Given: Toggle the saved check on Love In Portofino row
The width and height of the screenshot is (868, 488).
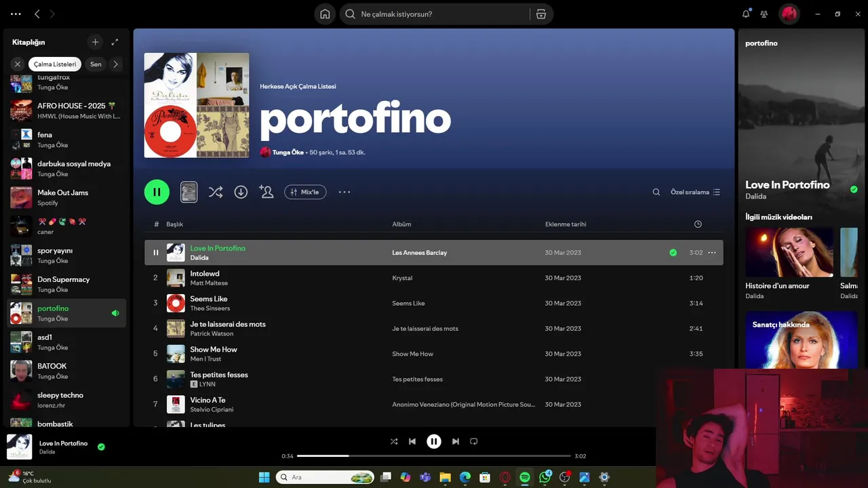Looking at the screenshot, I should (673, 253).
